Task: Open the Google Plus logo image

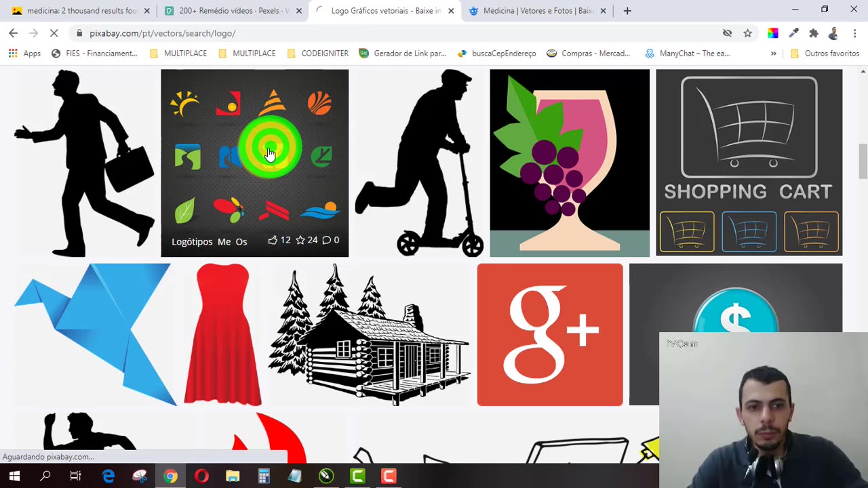Action: pos(550,335)
